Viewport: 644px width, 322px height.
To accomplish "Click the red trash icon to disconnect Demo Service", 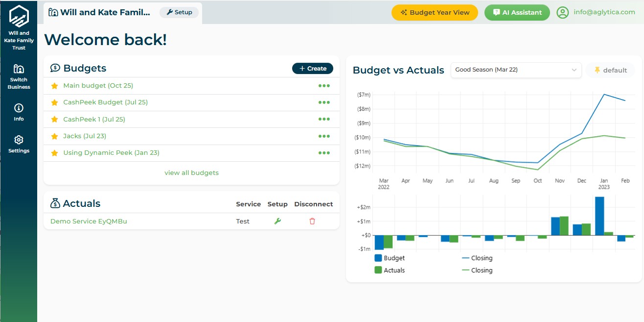I will click(312, 221).
